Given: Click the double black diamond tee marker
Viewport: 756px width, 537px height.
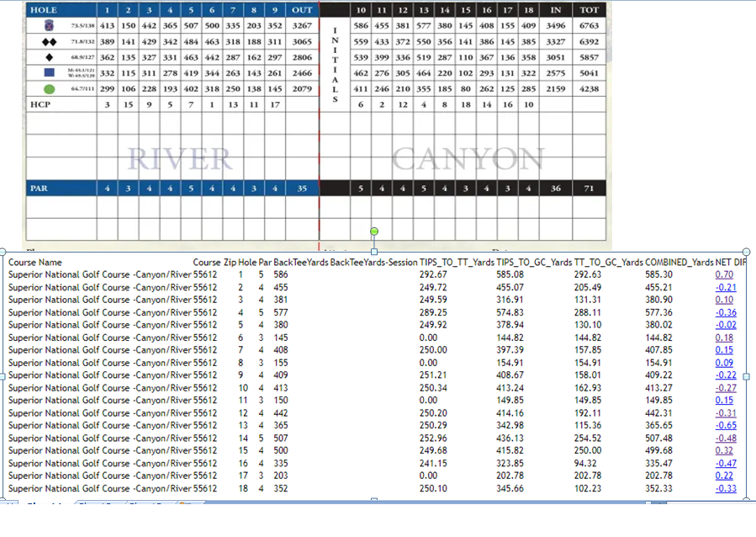Looking at the screenshot, I should point(49,42).
